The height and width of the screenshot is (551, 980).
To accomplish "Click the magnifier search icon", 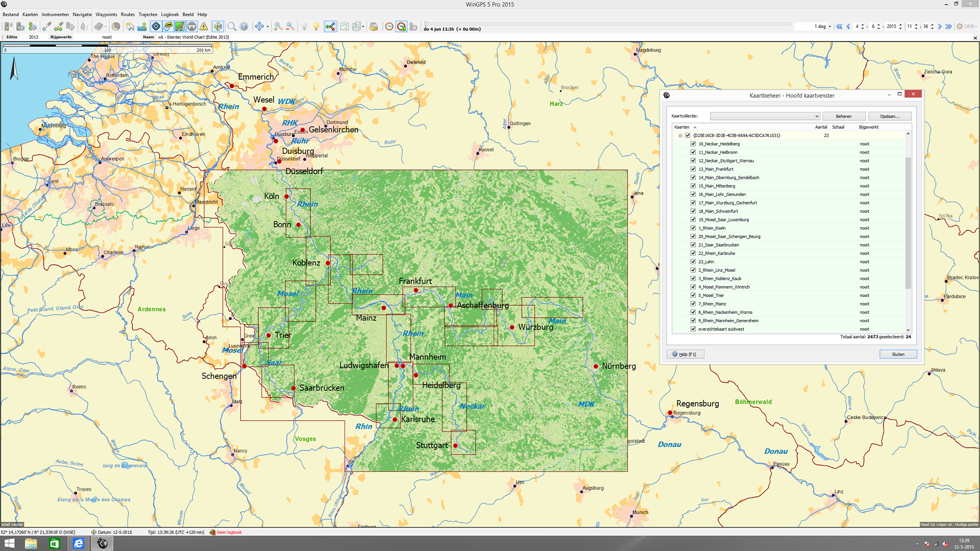I will click(231, 26).
